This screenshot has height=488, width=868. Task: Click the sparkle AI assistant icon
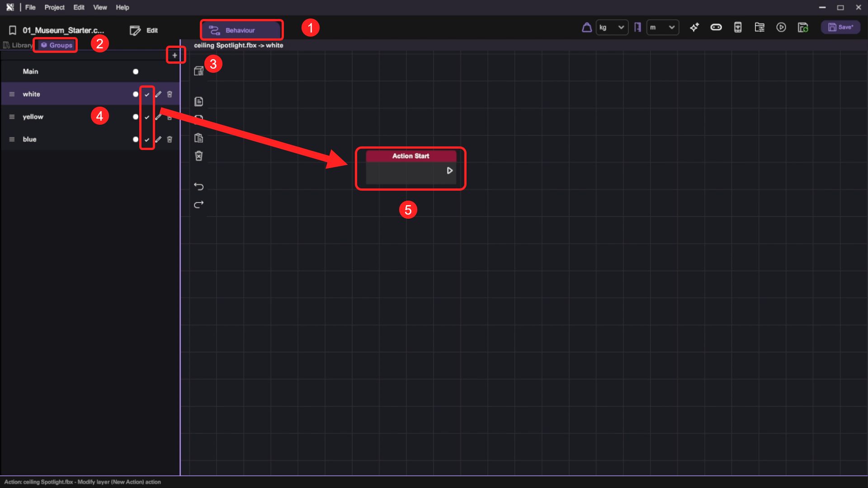(x=694, y=28)
